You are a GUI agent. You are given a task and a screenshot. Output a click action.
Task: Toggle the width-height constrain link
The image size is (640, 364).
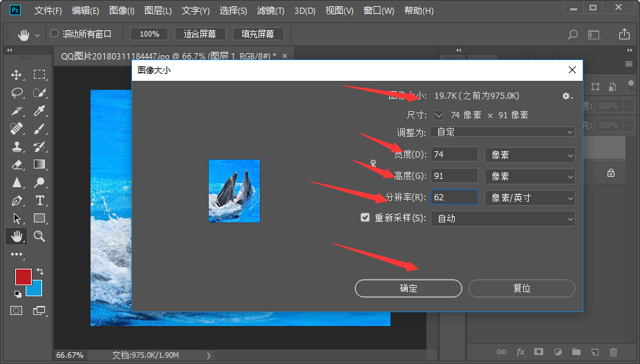coord(373,164)
